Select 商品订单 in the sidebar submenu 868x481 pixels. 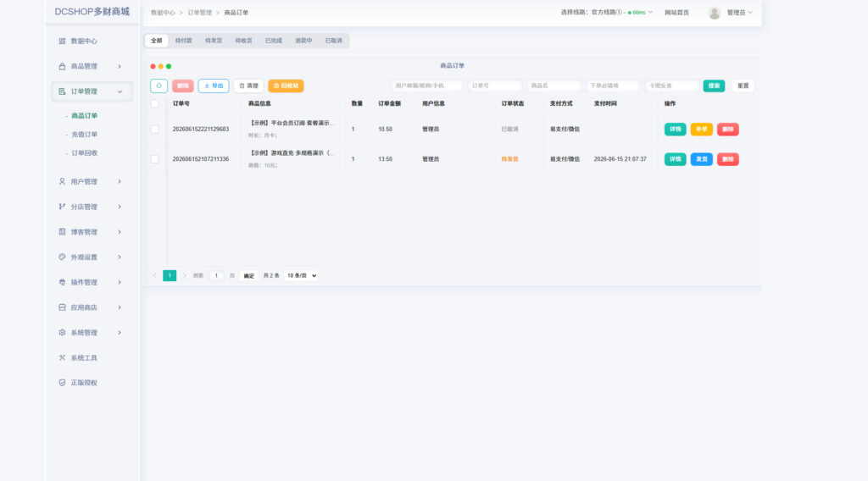click(84, 115)
